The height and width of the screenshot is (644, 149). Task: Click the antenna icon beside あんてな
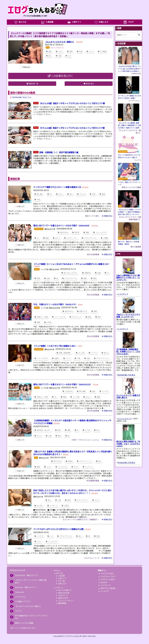(x=16, y=22)
